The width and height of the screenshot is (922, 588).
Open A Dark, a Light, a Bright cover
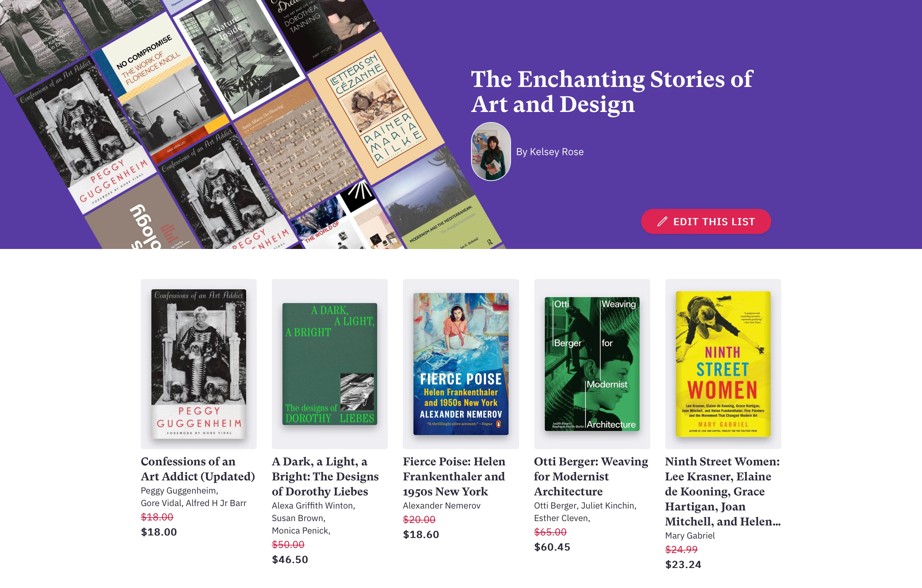tap(330, 364)
